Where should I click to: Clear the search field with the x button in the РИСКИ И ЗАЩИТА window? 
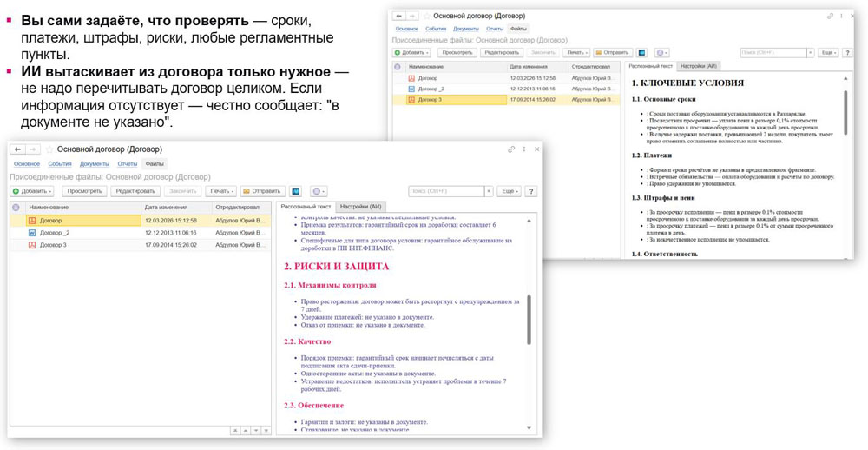click(488, 191)
